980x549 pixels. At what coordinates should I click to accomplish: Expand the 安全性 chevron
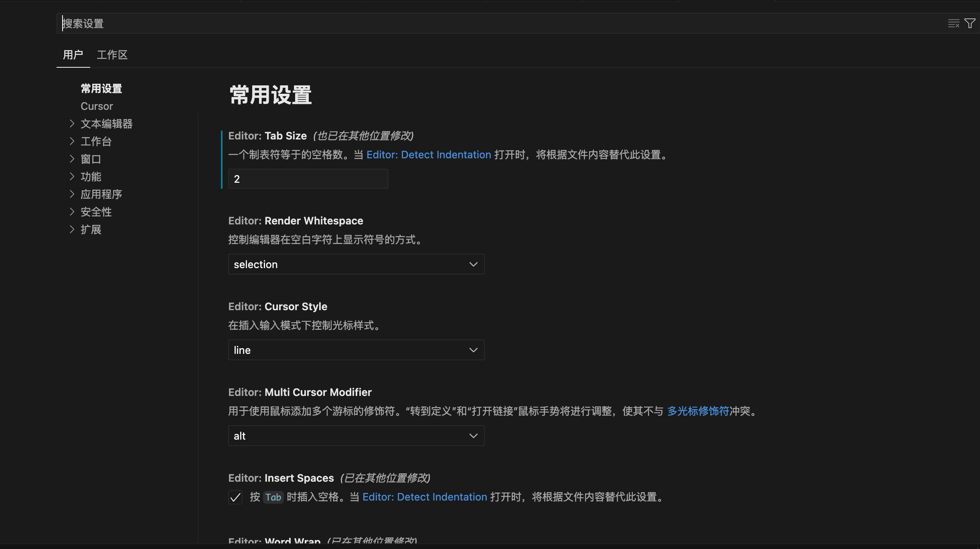coord(72,212)
